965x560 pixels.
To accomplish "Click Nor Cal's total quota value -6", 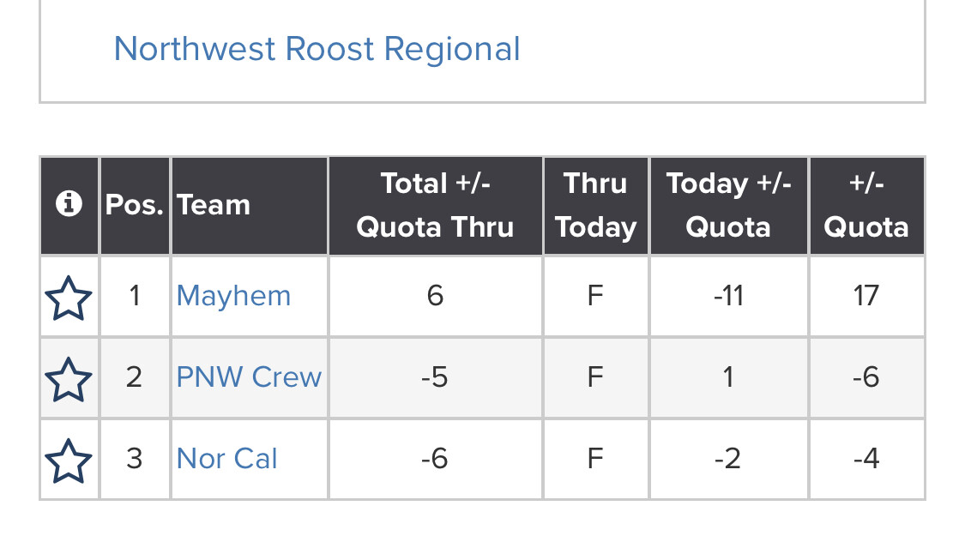I will 435,459.
